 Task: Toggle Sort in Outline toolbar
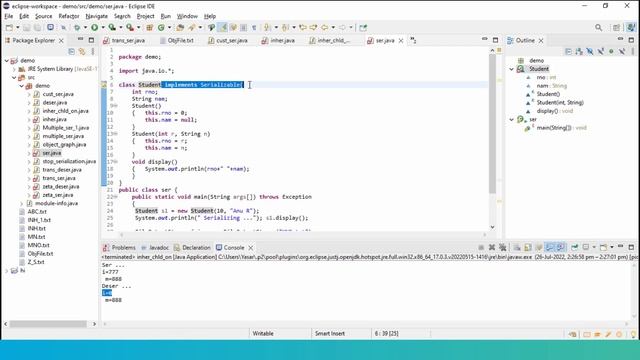[x=579, y=51]
